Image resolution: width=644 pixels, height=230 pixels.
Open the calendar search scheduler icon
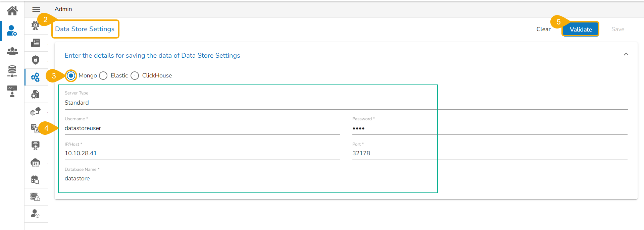point(35,180)
